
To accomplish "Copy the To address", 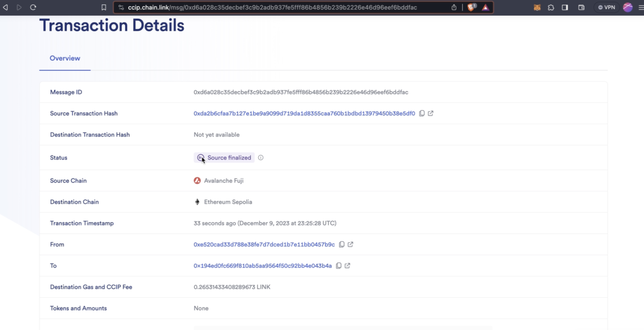I will pos(338,266).
